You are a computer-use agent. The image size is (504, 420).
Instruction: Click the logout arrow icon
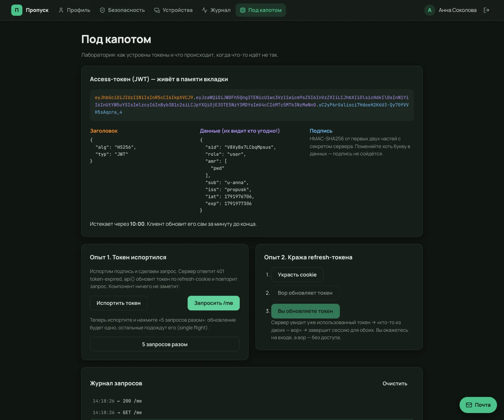(486, 10)
